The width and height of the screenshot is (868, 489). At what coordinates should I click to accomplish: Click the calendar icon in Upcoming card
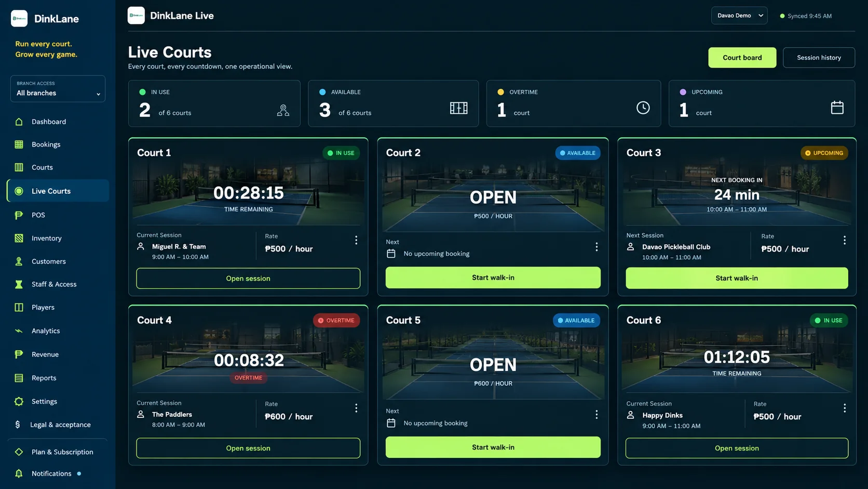(837, 108)
